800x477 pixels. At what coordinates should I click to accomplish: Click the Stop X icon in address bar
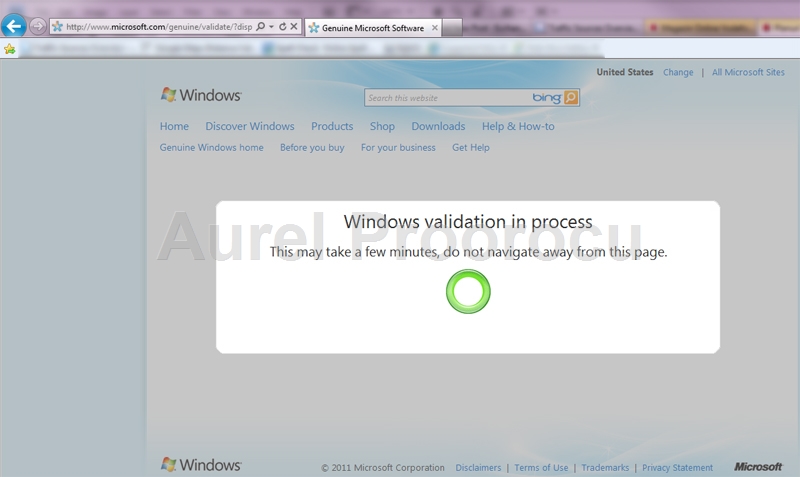tap(294, 27)
